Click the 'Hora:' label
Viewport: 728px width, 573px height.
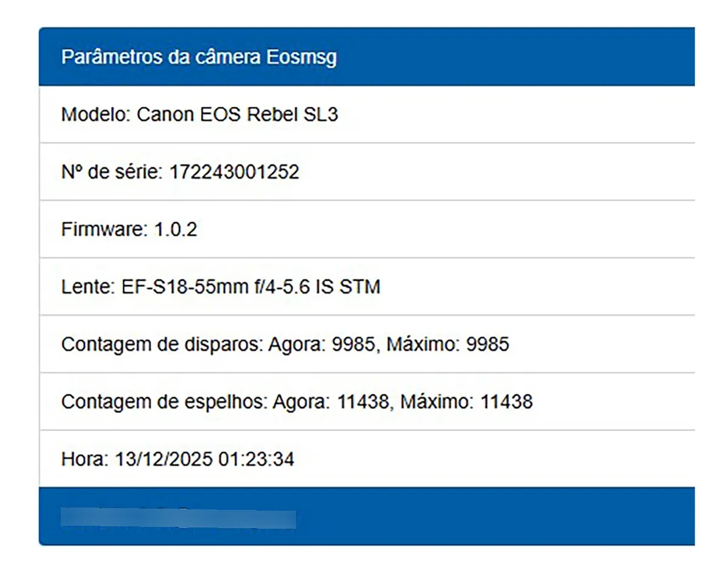[86, 459]
